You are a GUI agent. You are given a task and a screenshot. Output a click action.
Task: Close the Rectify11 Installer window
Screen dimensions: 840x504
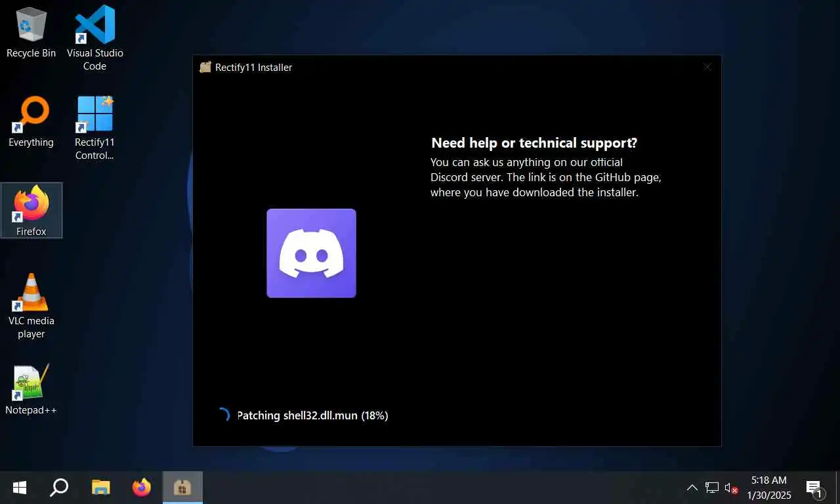(x=707, y=67)
